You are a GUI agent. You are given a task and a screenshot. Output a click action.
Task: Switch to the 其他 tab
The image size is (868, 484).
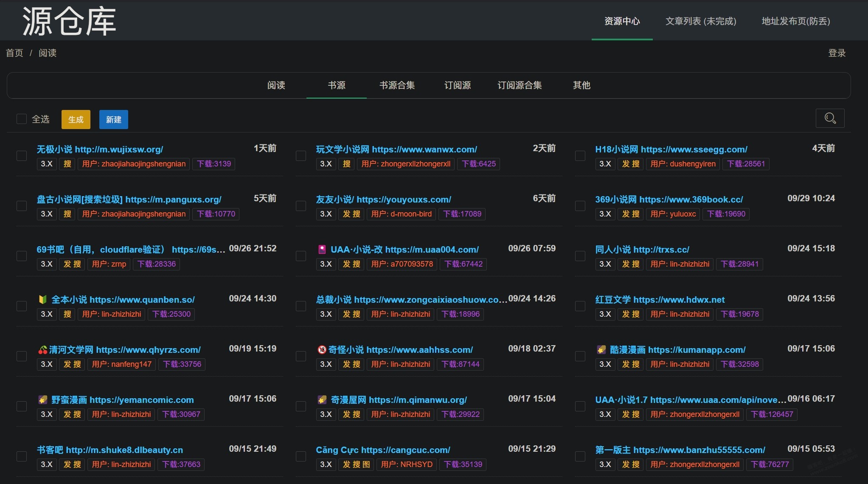[581, 85]
